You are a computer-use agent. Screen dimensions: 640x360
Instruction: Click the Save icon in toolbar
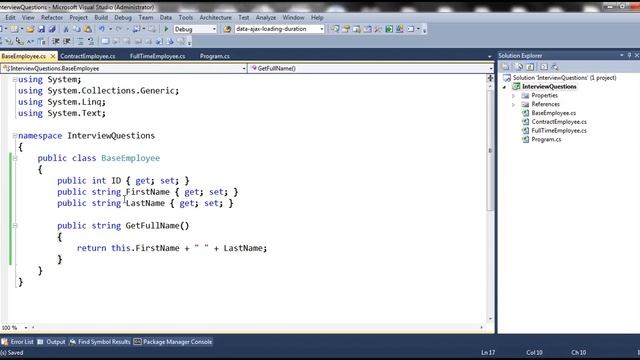(41, 29)
